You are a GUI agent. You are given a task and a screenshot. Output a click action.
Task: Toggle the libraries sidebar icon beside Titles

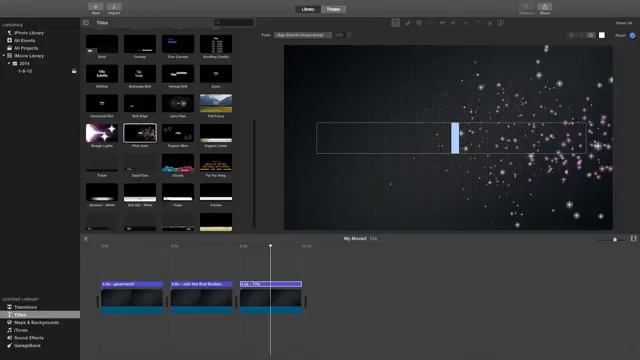tap(86, 23)
